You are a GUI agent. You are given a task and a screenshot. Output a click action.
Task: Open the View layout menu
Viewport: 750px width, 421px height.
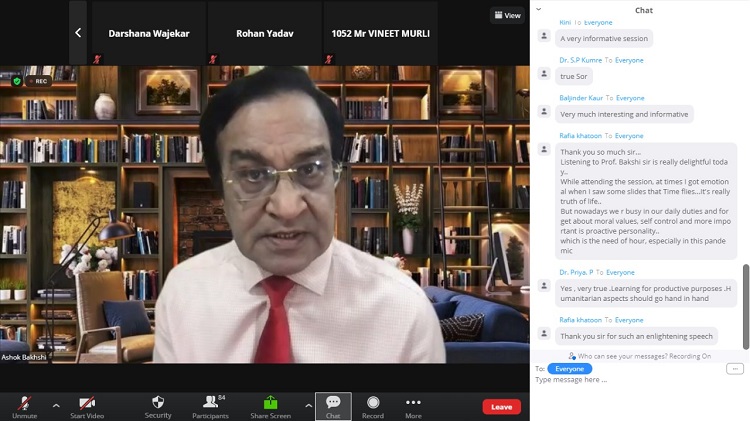(x=507, y=15)
